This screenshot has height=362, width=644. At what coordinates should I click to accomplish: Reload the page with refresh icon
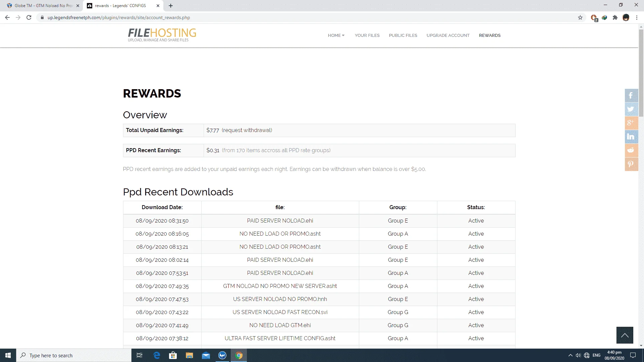(x=29, y=17)
